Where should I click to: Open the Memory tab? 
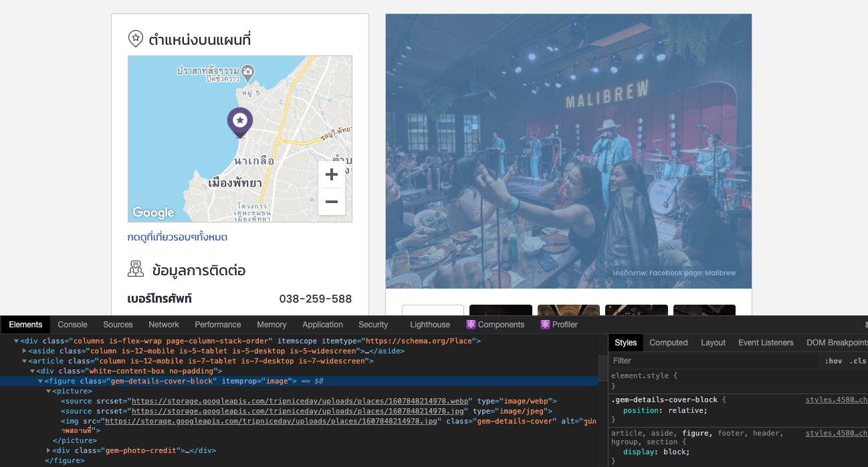[272, 325]
